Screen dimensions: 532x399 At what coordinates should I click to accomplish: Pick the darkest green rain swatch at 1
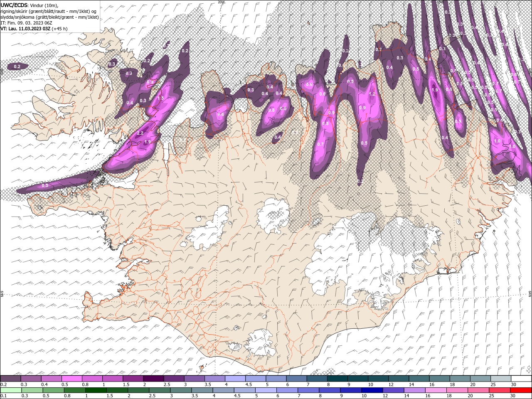pyautogui.click(x=96, y=390)
